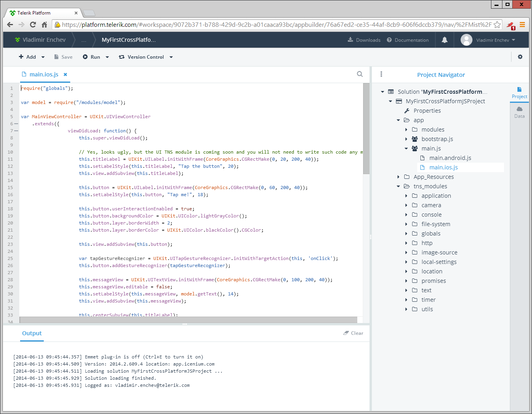Click the user avatar icon
Screen dimensions: 532x414
pos(467,40)
